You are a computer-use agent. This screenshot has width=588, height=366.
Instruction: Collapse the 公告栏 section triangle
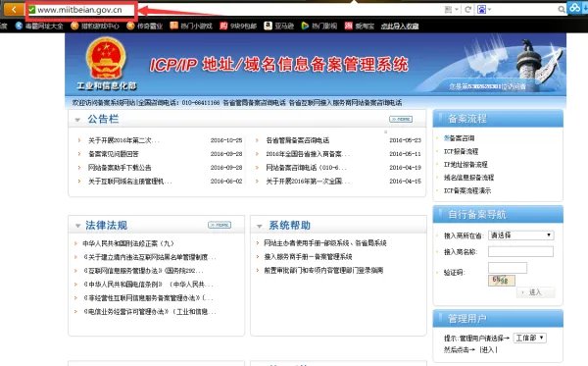click(x=77, y=120)
